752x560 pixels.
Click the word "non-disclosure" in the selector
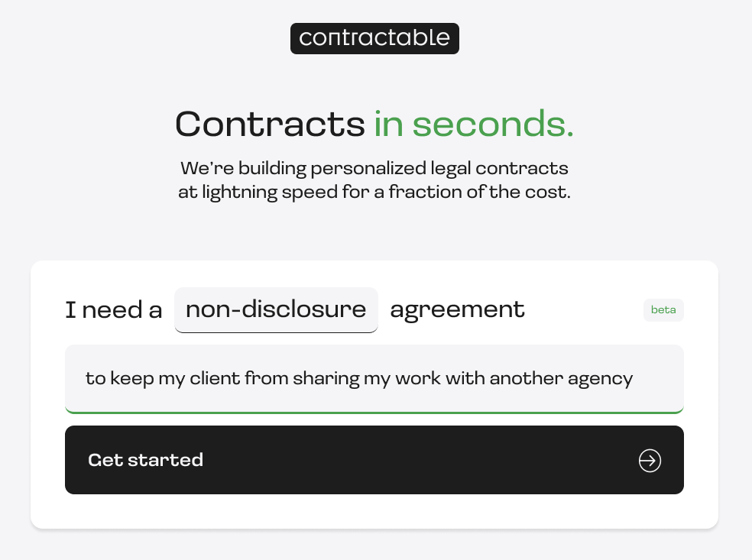click(276, 309)
